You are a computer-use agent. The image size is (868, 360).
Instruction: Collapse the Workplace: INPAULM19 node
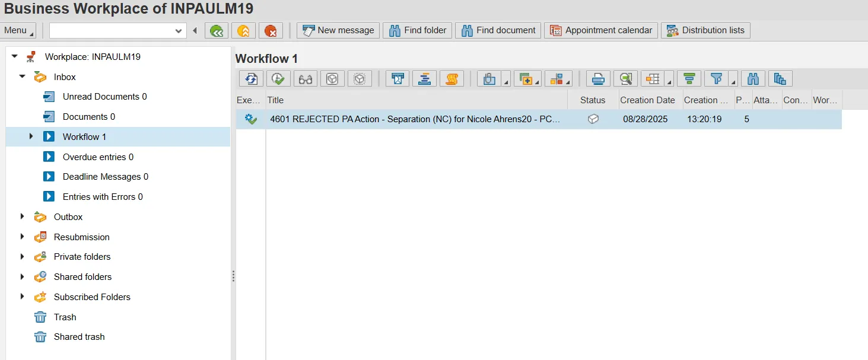[15, 56]
